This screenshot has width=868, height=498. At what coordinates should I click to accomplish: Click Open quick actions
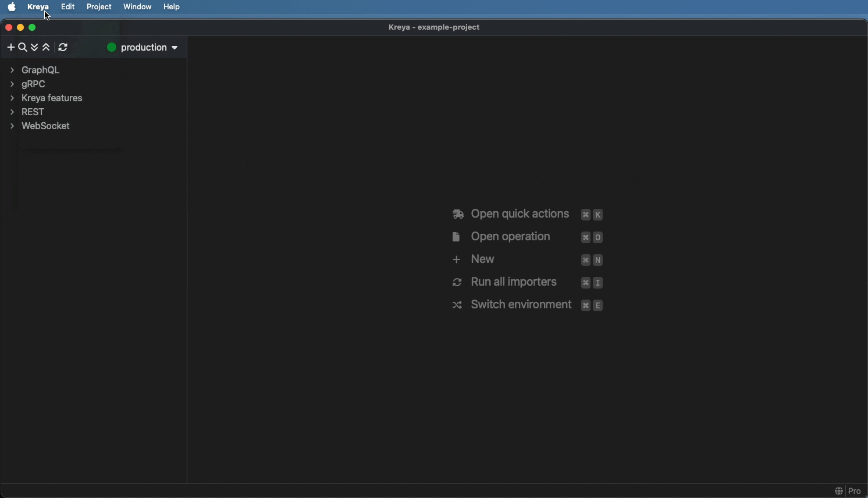pyautogui.click(x=520, y=214)
